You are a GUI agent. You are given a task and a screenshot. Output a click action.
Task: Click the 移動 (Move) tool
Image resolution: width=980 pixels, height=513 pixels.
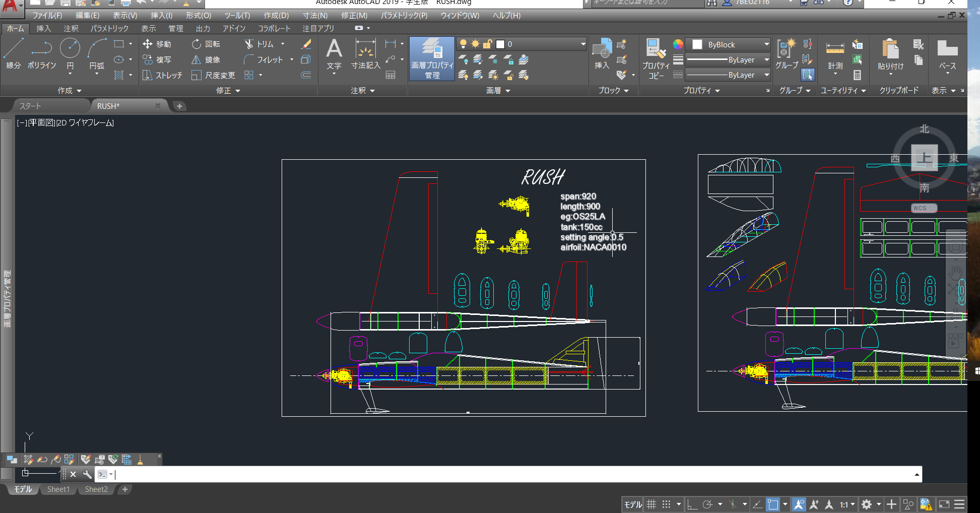click(x=157, y=44)
